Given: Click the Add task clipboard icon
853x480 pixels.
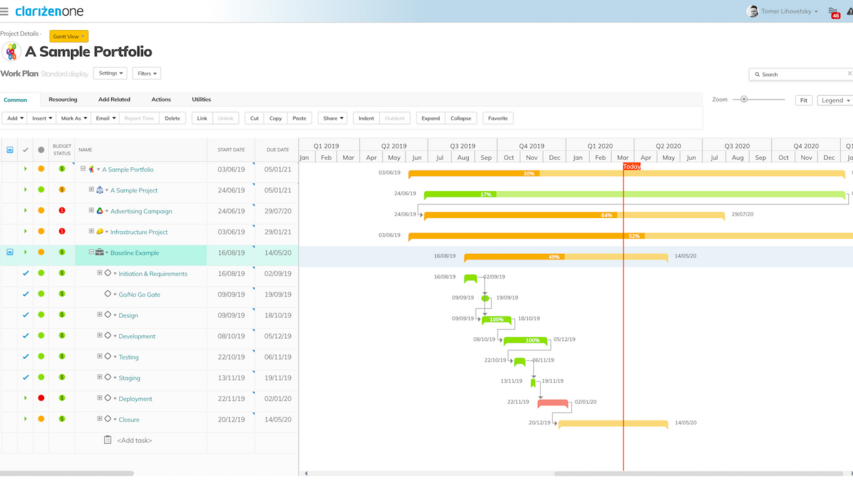Looking at the screenshot, I should [x=108, y=440].
